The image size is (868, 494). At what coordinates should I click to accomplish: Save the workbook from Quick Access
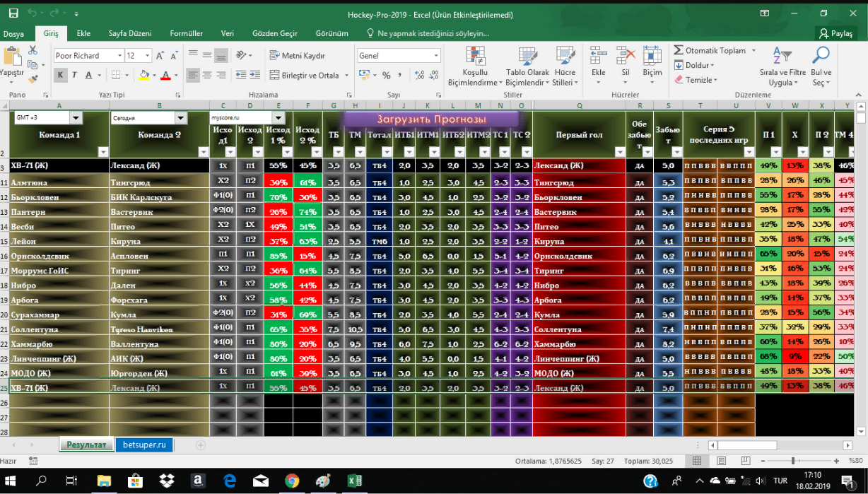[x=12, y=14]
